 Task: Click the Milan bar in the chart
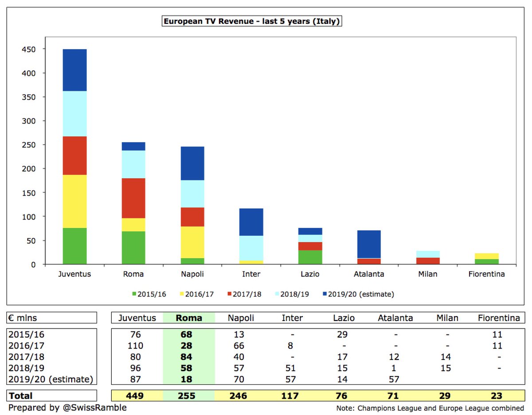(x=427, y=258)
